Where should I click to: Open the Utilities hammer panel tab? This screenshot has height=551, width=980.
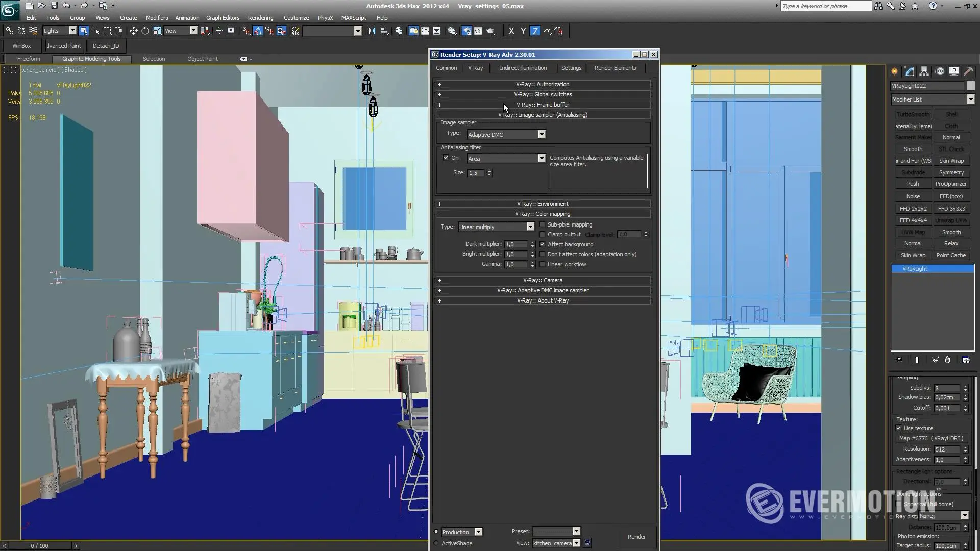968,71
